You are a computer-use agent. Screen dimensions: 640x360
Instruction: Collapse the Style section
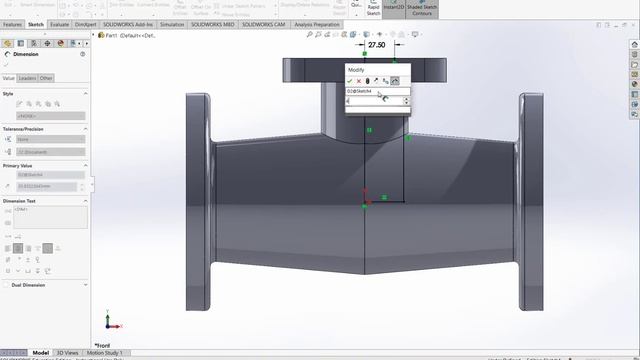coord(85,93)
